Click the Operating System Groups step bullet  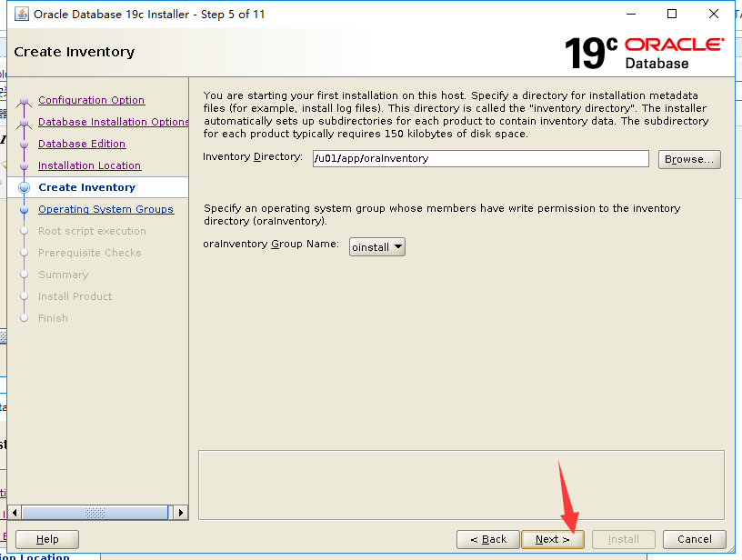click(x=25, y=209)
